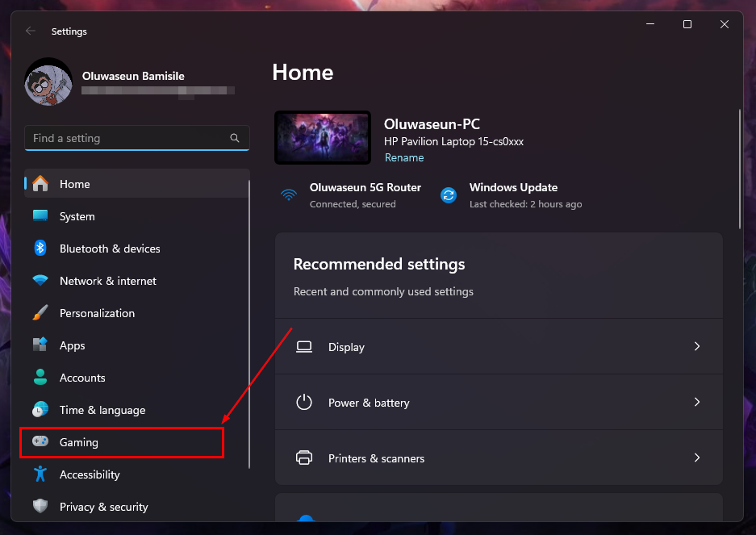Click the Apps icon in sidebar

tap(40, 345)
